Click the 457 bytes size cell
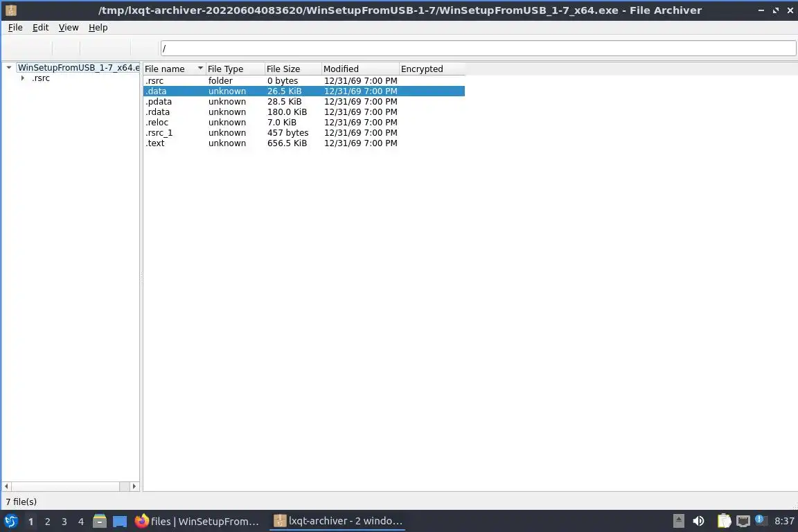 tap(288, 133)
